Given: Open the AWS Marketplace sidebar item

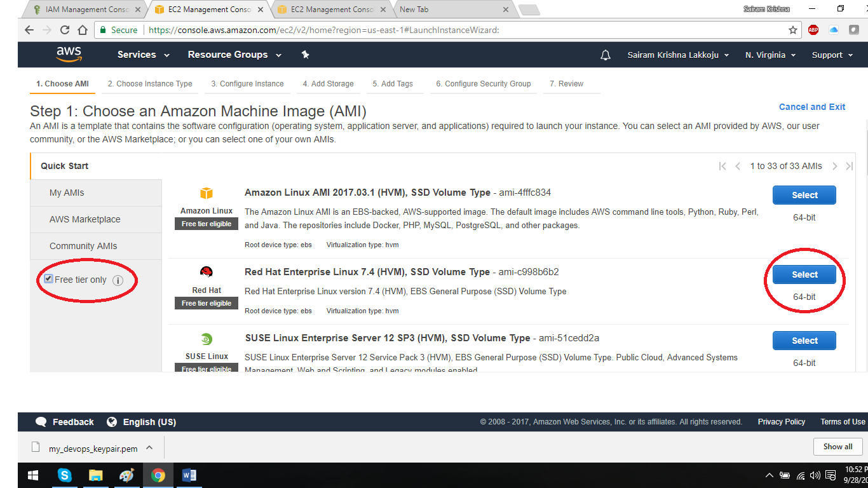Looking at the screenshot, I should pyautogui.click(x=95, y=219).
